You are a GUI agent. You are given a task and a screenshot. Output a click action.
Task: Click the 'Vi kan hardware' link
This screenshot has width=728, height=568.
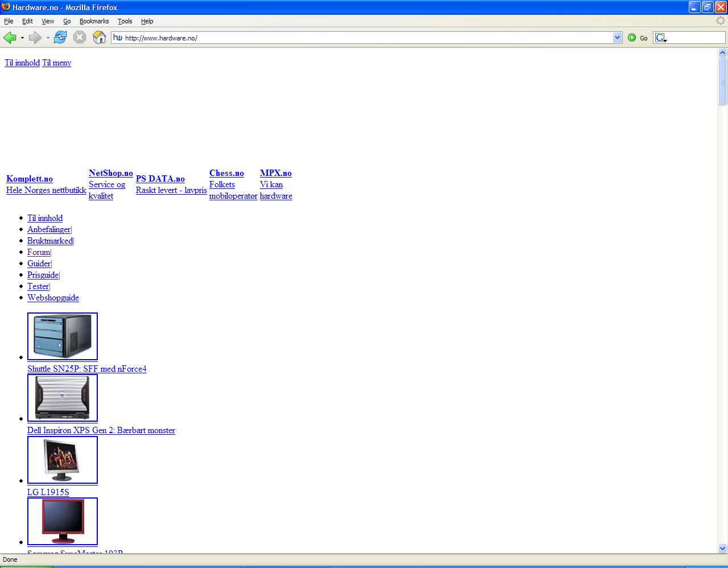[x=276, y=190]
